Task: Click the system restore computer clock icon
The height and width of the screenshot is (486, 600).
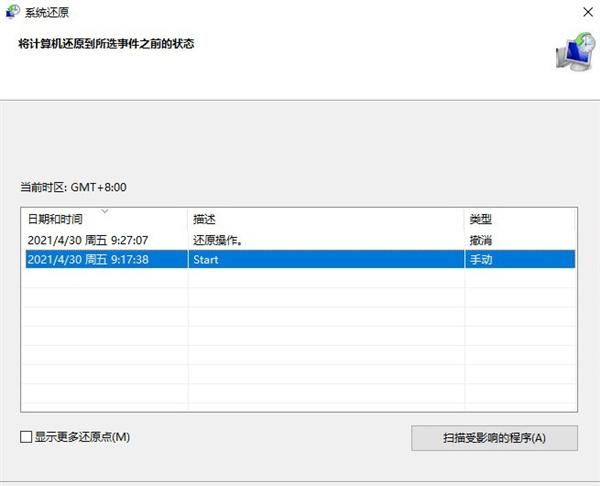Action: pos(576,52)
